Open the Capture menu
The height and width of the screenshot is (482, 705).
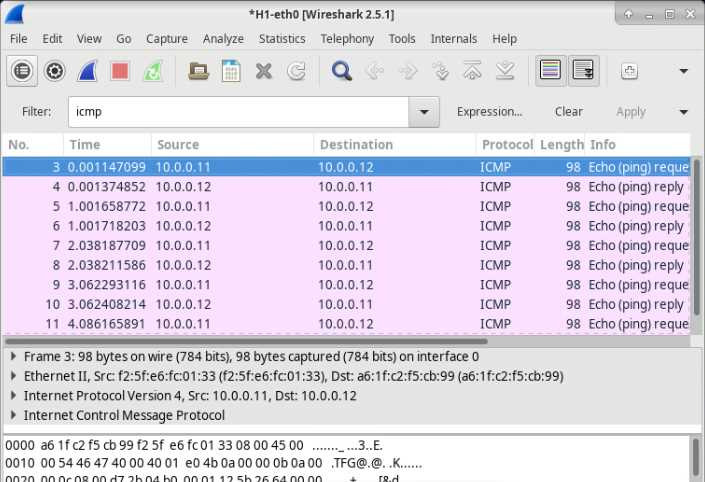tap(167, 39)
